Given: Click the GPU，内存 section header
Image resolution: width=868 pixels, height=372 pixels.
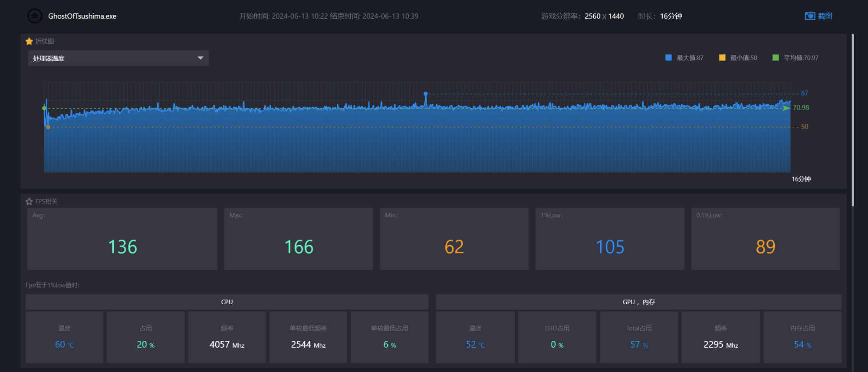Looking at the screenshot, I should (x=639, y=302).
